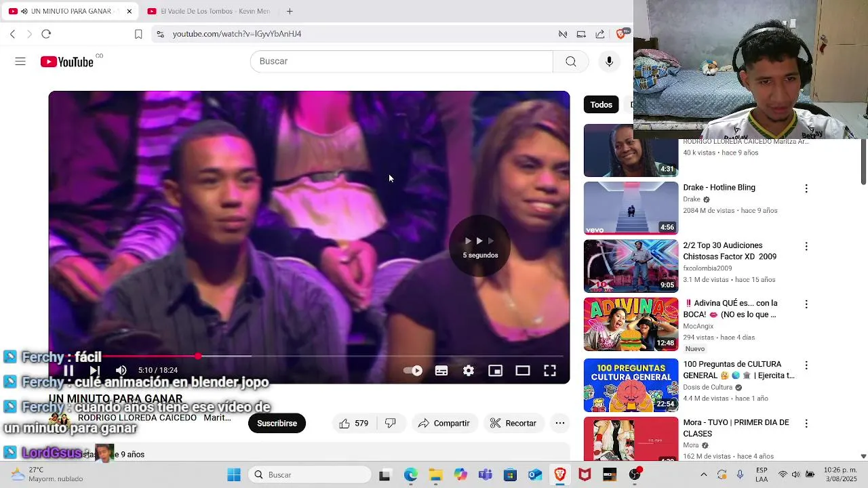The height and width of the screenshot is (488, 868).
Task: Dislike the video with the thumbs-down button
Action: [391, 424]
